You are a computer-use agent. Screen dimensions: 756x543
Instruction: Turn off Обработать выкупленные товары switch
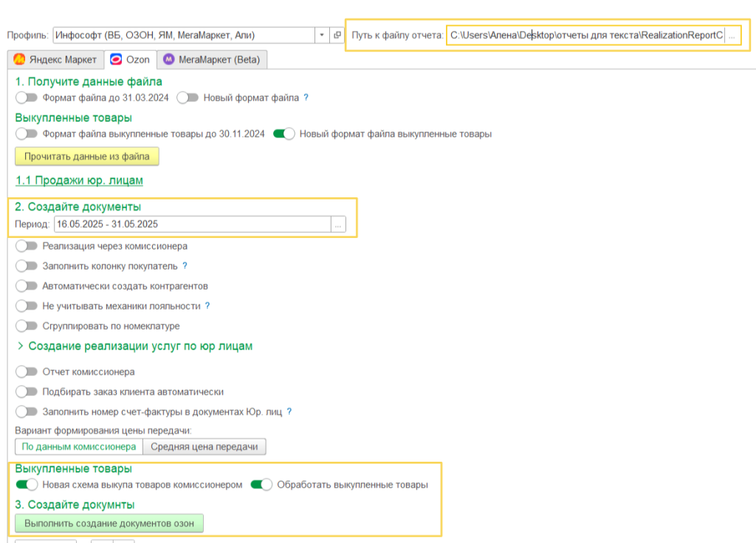pyautogui.click(x=261, y=485)
